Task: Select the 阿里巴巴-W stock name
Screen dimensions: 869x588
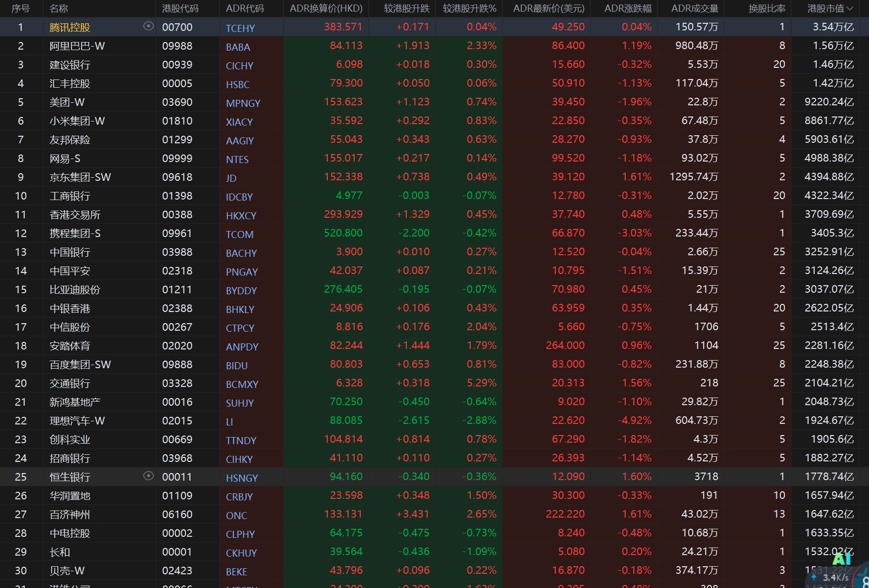Action: pyautogui.click(x=77, y=46)
